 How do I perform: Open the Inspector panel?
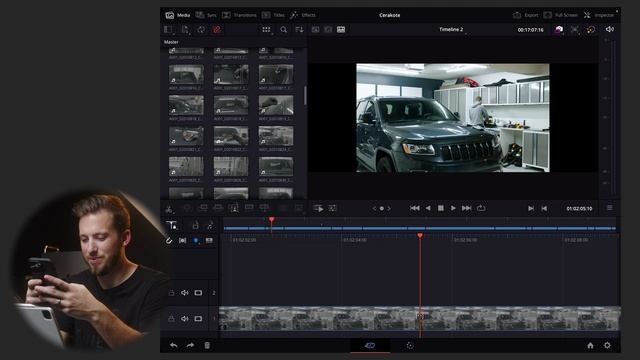tap(599, 15)
